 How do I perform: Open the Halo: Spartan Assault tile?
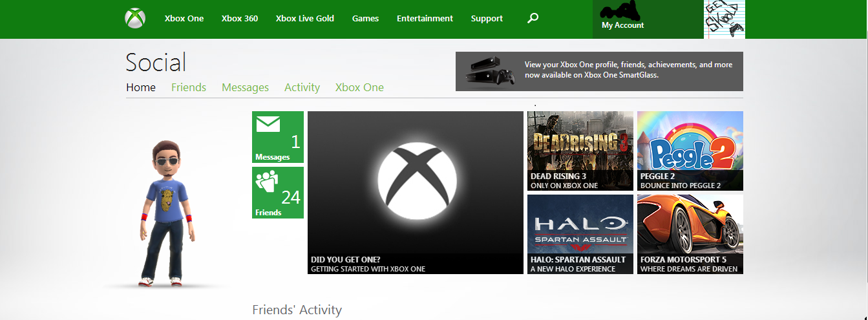580,234
